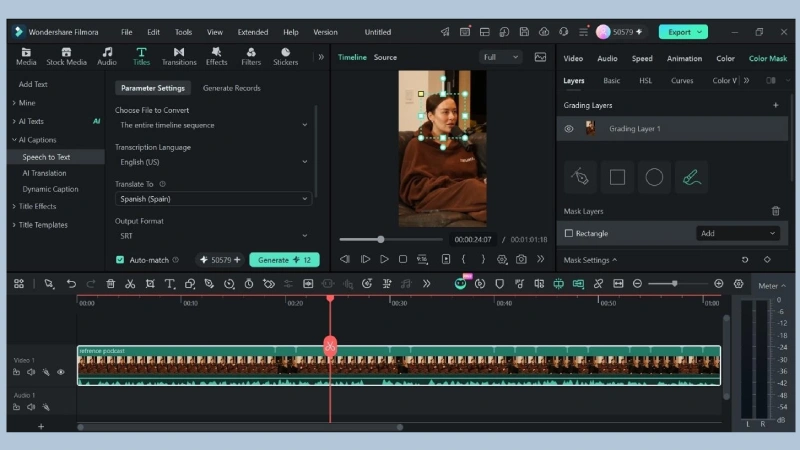This screenshot has height=450, width=800.
Task: Take a snapshot with the camera icon
Action: click(x=521, y=259)
